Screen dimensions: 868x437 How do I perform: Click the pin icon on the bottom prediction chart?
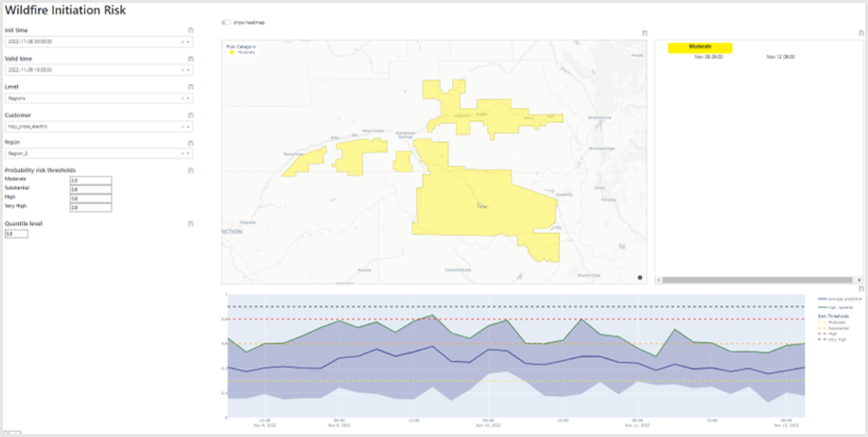860,289
